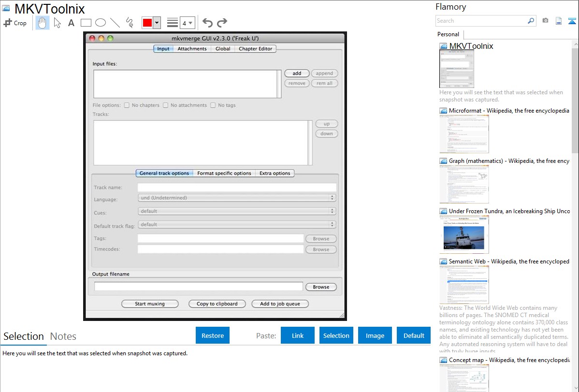Click the Track name text field

[x=237, y=188]
